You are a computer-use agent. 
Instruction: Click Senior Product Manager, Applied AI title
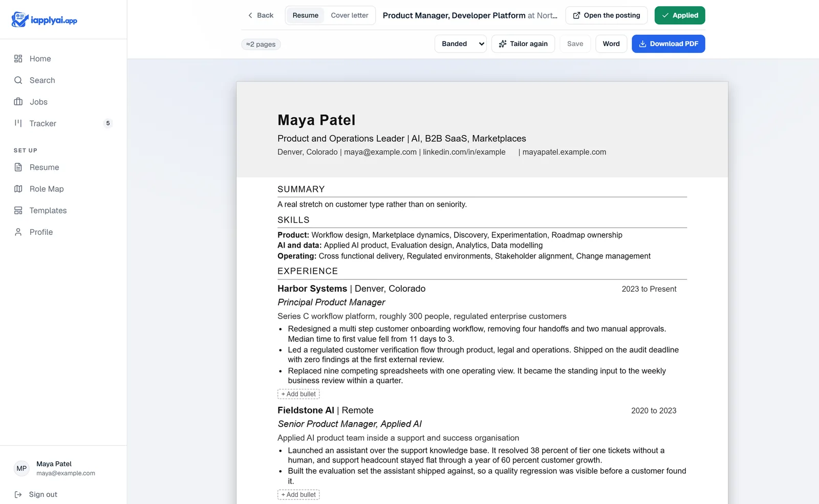coord(350,424)
